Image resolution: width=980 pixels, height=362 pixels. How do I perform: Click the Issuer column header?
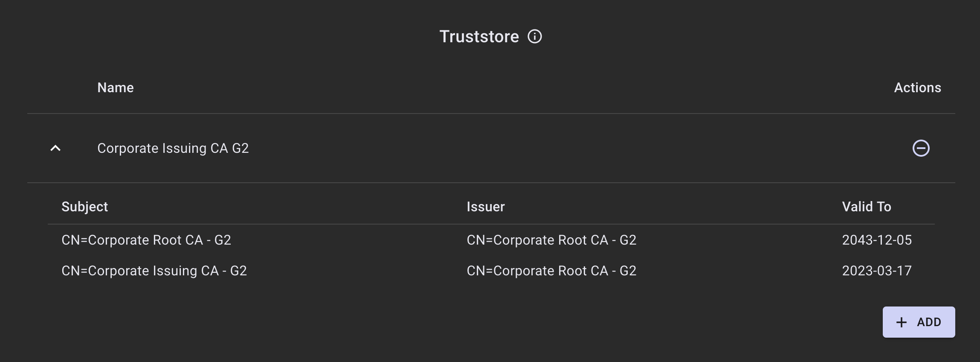[x=485, y=207]
